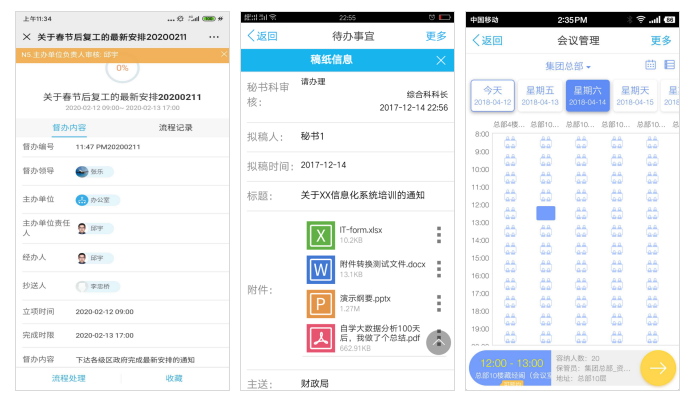
Task: Tap the selected blue 12:00 meeting slot
Action: (546, 213)
